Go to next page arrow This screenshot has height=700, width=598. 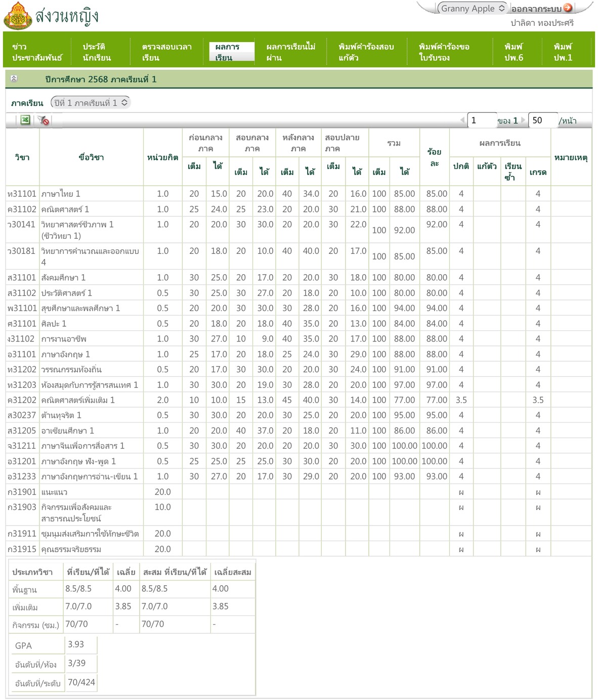point(523,120)
